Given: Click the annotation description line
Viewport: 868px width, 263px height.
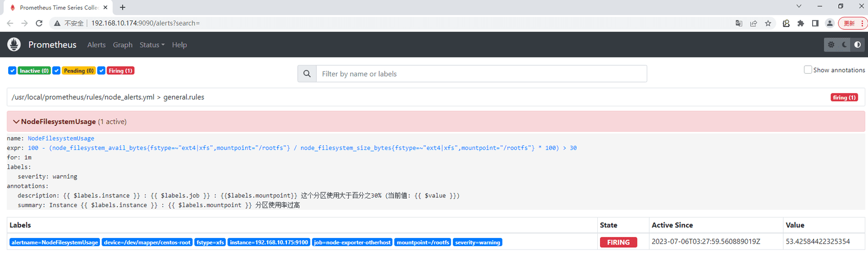Looking at the screenshot, I should 239,195.
